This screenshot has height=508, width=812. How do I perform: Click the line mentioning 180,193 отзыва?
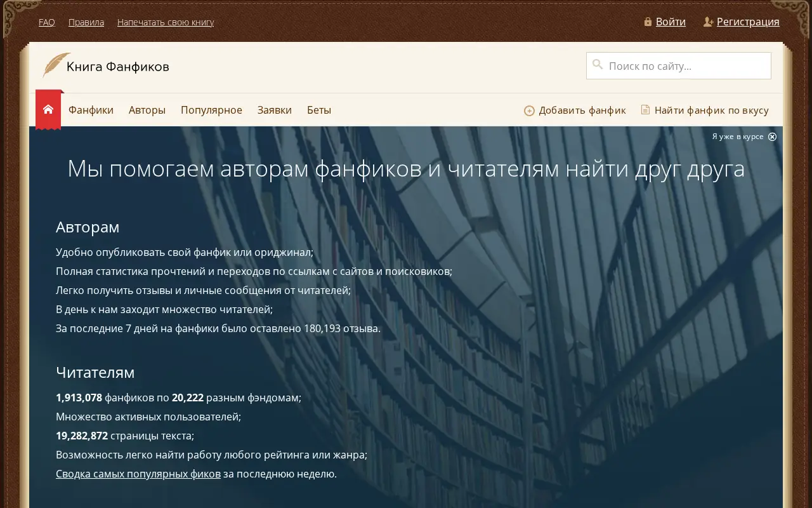click(218, 328)
